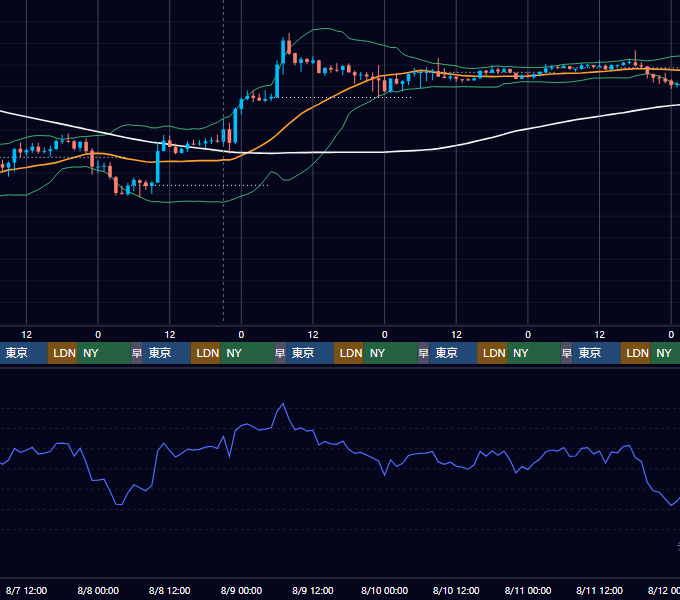The width and height of the screenshot is (680, 600).
Task: Click the 8/8 12:00 date label
Action: click(x=170, y=590)
